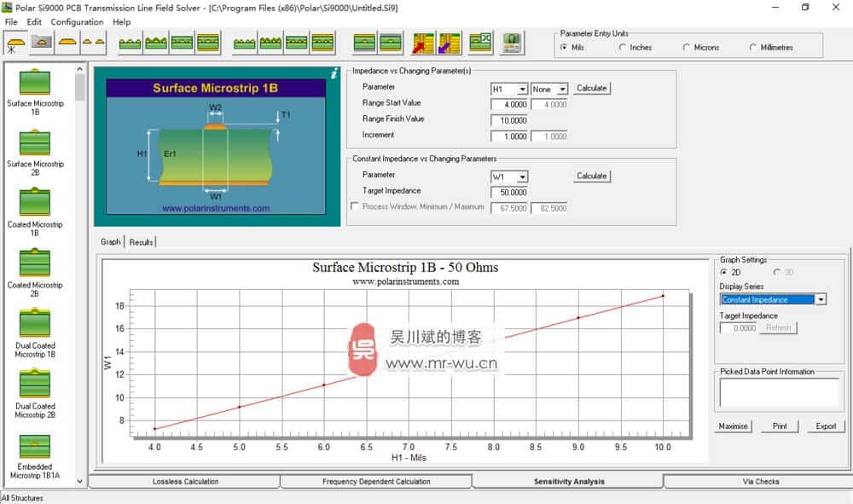Select Surface Microstrip 2B structure

(35, 153)
